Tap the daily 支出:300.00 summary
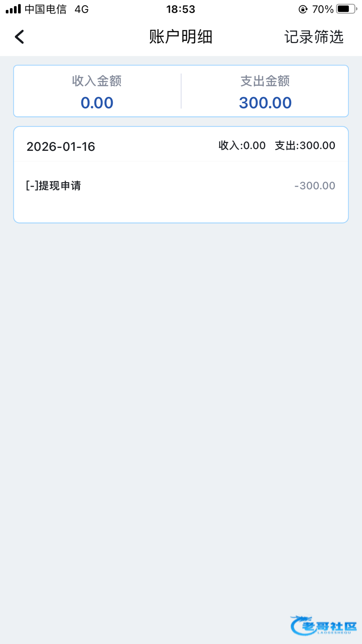The height and width of the screenshot is (644, 362). (305, 145)
